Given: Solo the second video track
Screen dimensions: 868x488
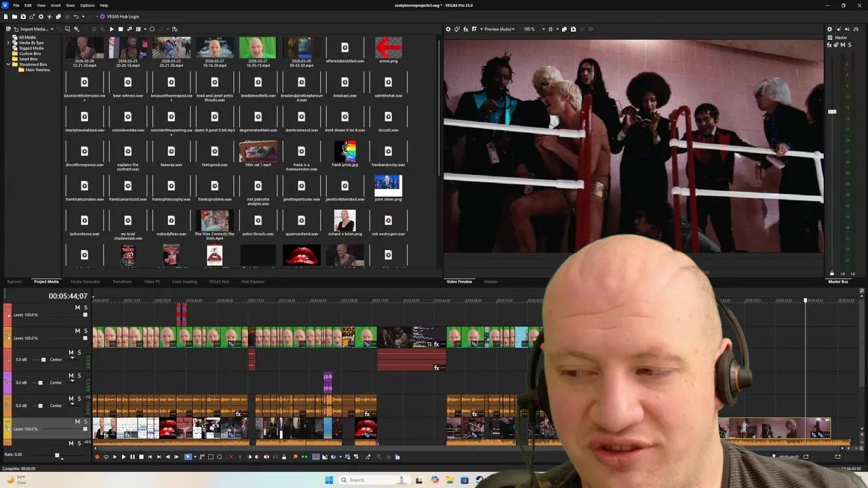Looking at the screenshot, I should 85,331.
